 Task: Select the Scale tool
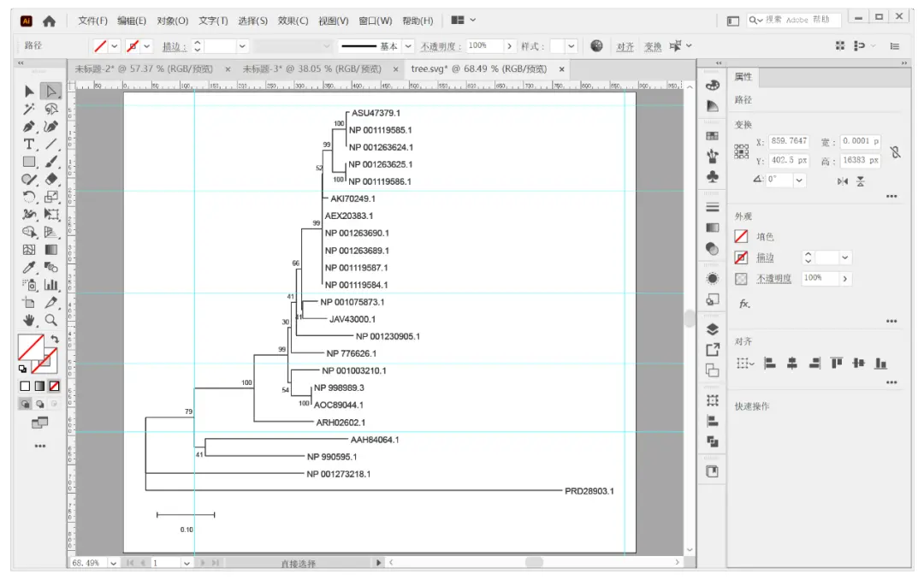(x=51, y=197)
